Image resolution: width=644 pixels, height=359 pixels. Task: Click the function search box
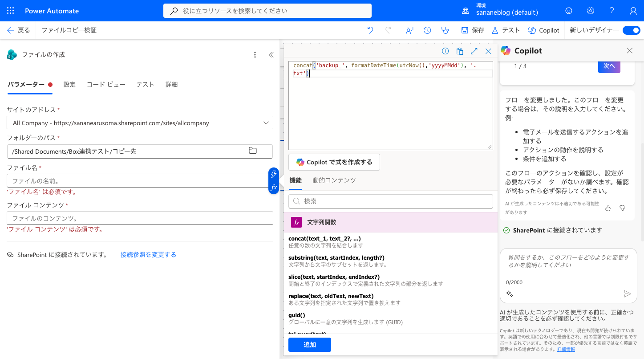(391, 201)
